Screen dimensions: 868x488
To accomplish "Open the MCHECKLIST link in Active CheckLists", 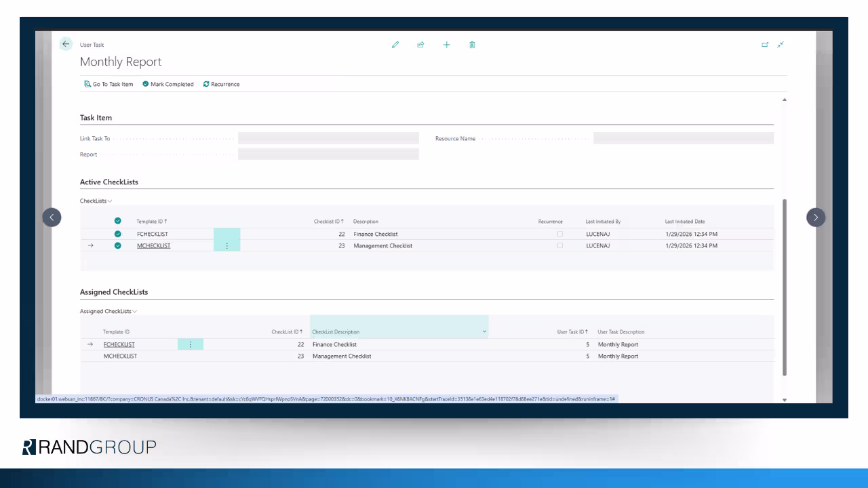I will pos(153,246).
